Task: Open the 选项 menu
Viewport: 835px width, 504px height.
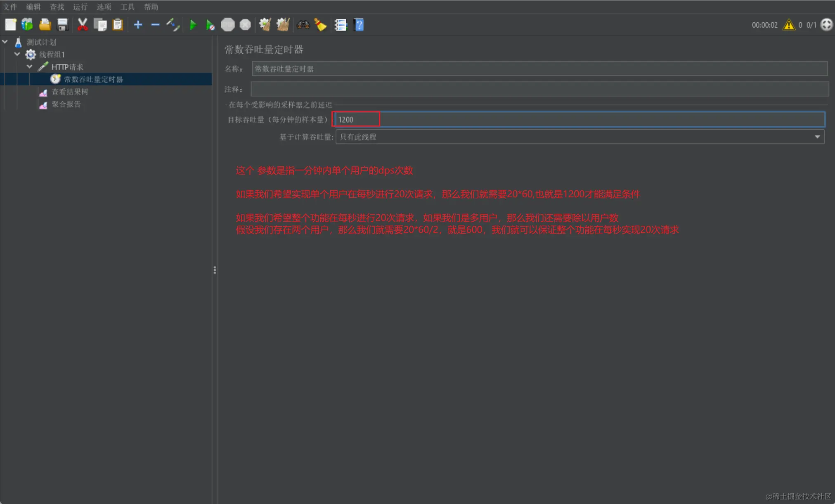Action: (104, 7)
